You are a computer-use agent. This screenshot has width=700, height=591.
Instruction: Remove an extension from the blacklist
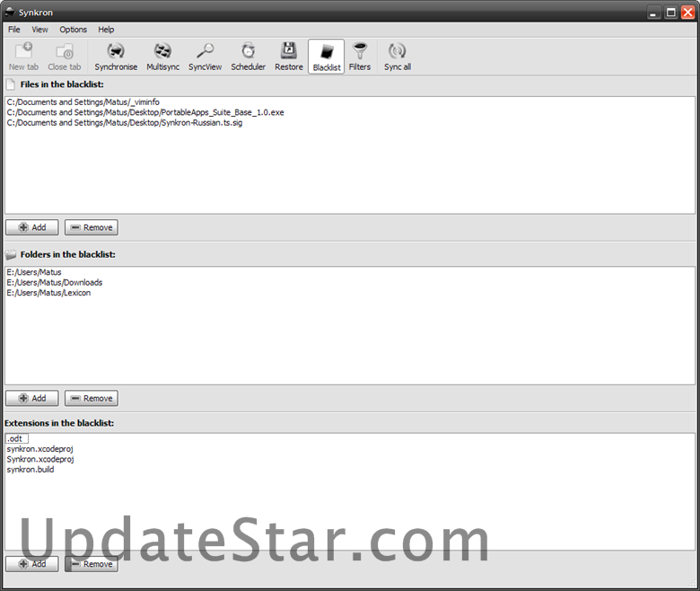coord(92,564)
